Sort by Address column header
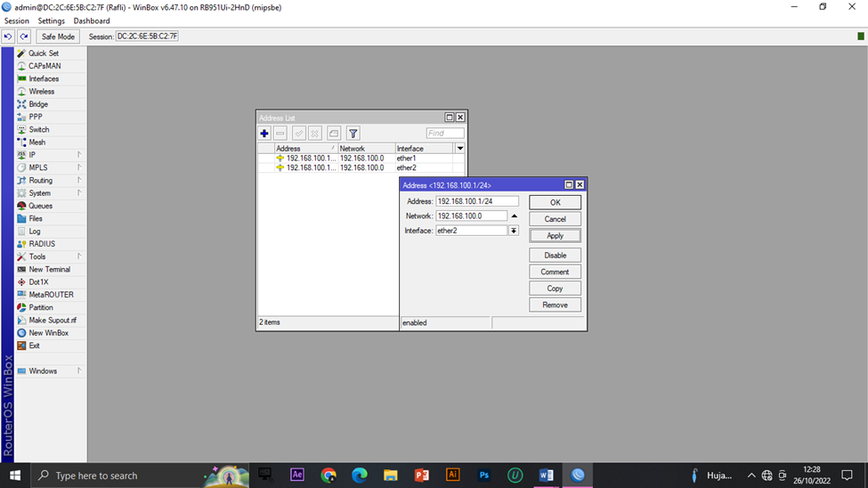The image size is (868, 488). 306,149
